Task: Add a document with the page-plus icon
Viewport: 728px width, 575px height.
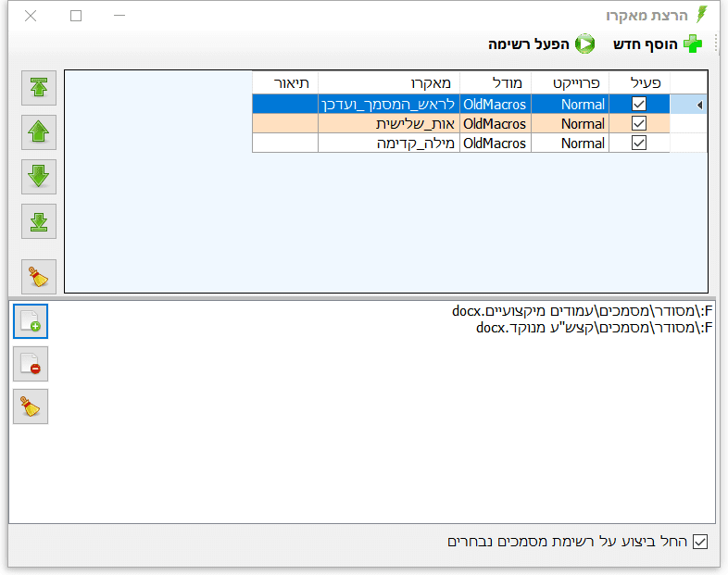Action: click(31, 321)
